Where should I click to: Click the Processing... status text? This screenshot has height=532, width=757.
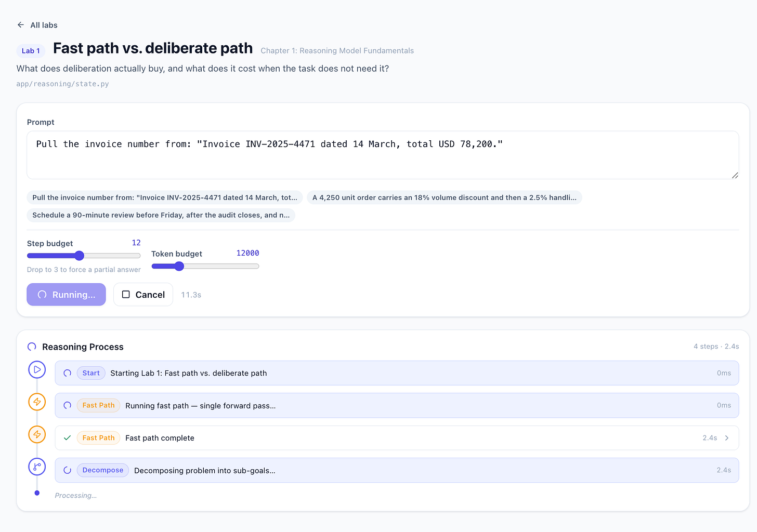(76, 496)
